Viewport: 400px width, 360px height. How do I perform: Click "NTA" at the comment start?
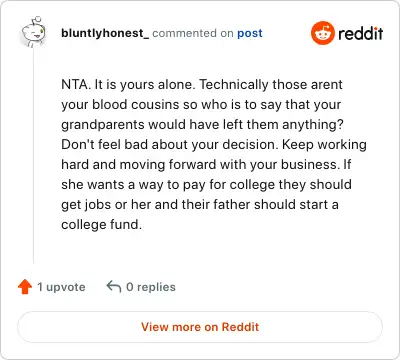pos(74,84)
